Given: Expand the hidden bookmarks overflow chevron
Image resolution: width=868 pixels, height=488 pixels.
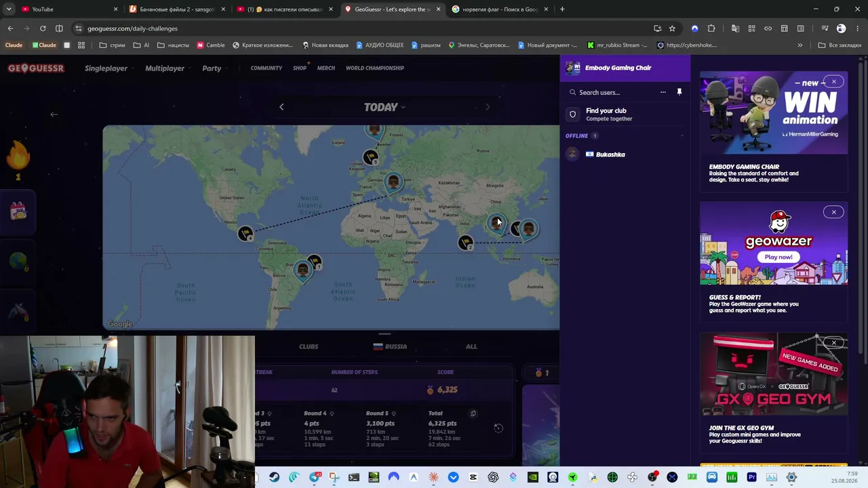Looking at the screenshot, I should pyautogui.click(x=800, y=45).
